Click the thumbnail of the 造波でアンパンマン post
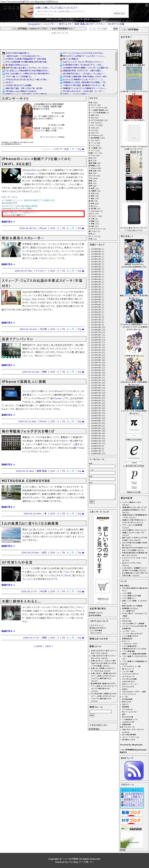149x868 pixels. tap(11, 350)
